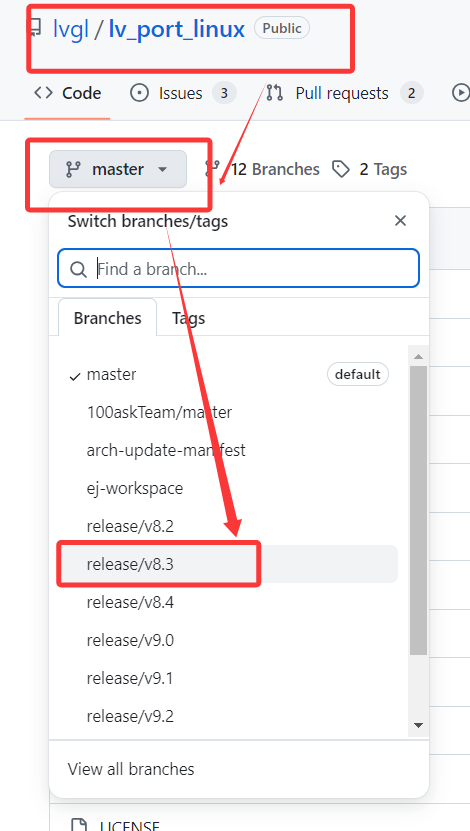Focus the Find a branch search field

click(238, 268)
